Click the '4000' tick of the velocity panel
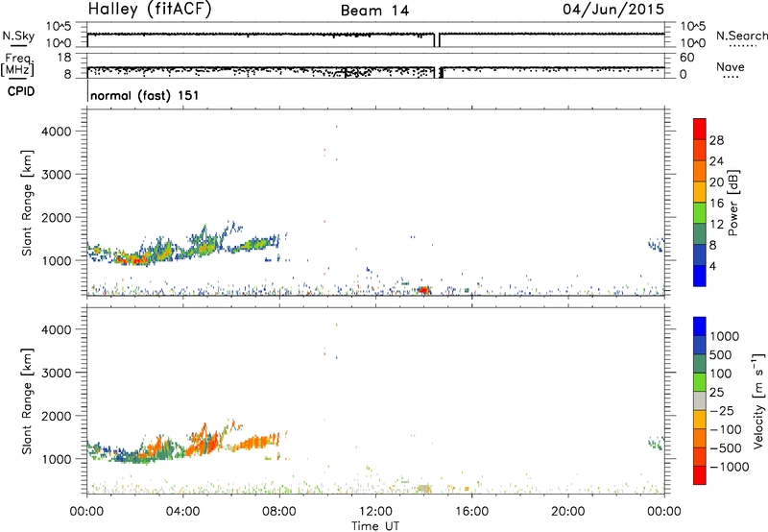The image size is (768, 532). pyautogui.click(x=56, y=329)
